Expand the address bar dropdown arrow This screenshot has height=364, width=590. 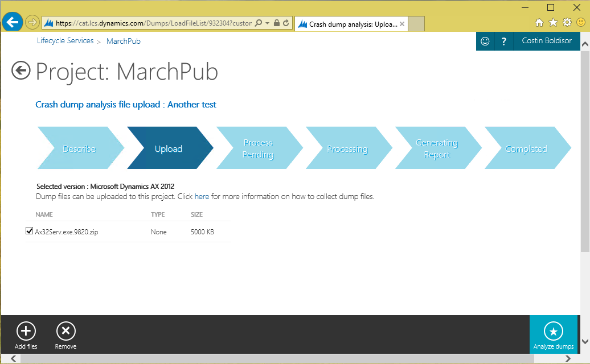click(x=267, y=23)
